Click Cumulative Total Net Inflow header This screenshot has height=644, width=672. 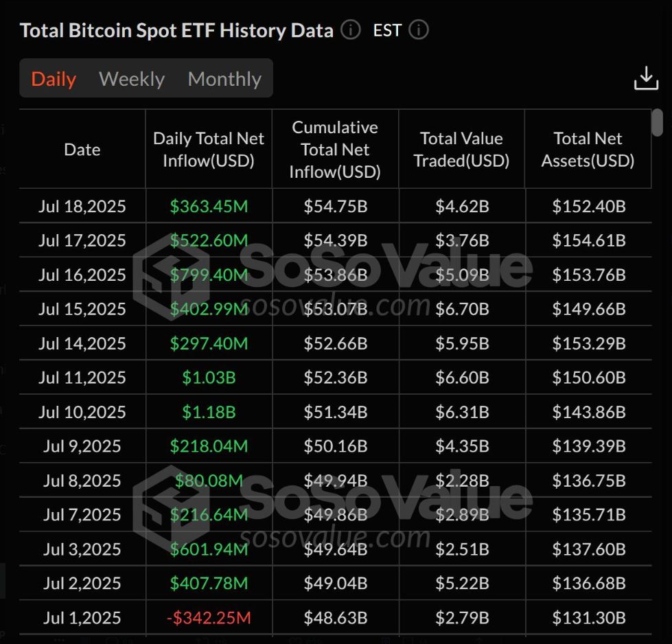[x=335, y=150]
